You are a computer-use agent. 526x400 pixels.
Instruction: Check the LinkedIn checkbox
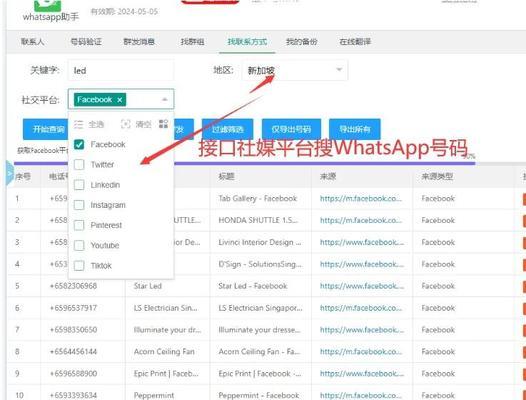(x=79, y=185)
